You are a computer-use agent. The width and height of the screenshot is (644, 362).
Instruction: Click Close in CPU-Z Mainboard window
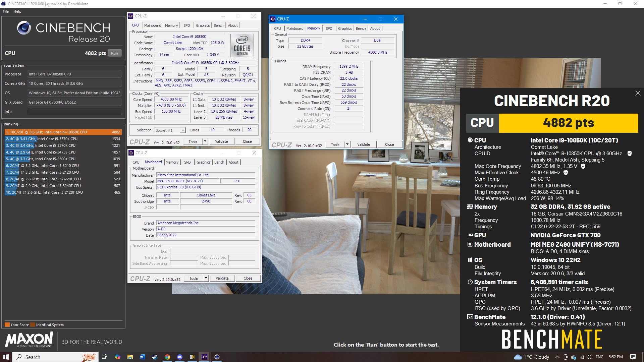(x=248, y=278)
